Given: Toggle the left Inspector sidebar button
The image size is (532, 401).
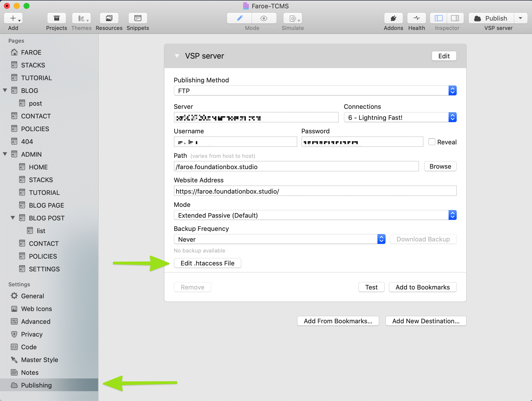Looking at the screenshot, I should [439, 18].
